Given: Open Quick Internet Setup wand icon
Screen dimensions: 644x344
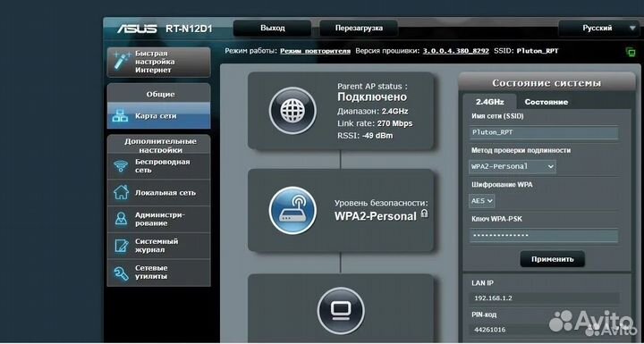Looking at the screenshot, I should (122, 61).
